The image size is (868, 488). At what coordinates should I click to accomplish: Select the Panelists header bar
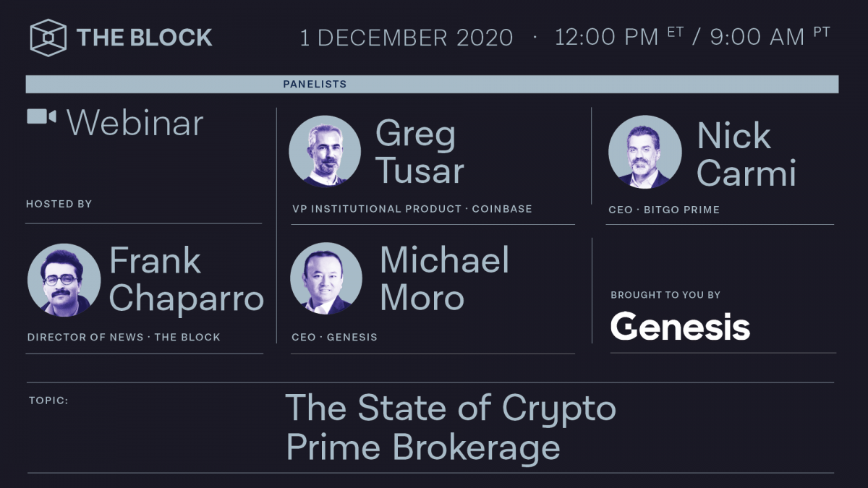[432, 85]
